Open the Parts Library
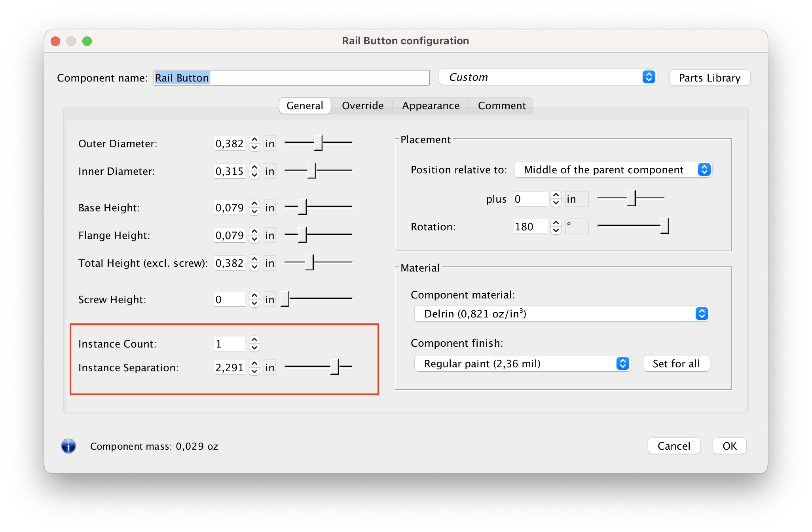The width and height of the screenshot is (812, 532). click(710, 78)
